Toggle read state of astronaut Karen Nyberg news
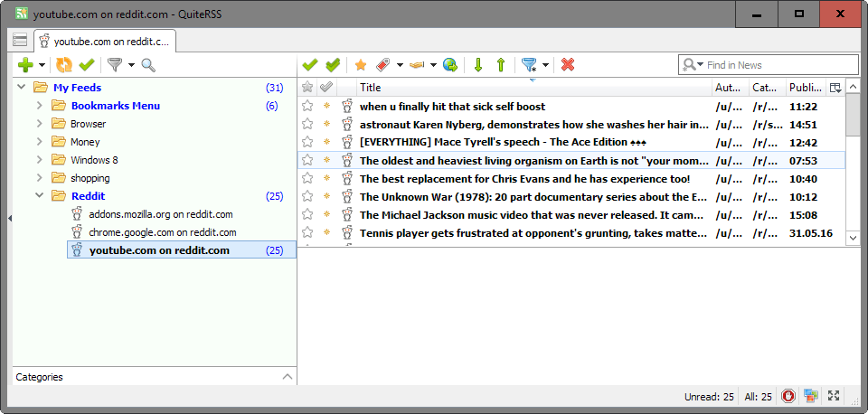This screenshot has height=414, width=868. click(326, 125)
